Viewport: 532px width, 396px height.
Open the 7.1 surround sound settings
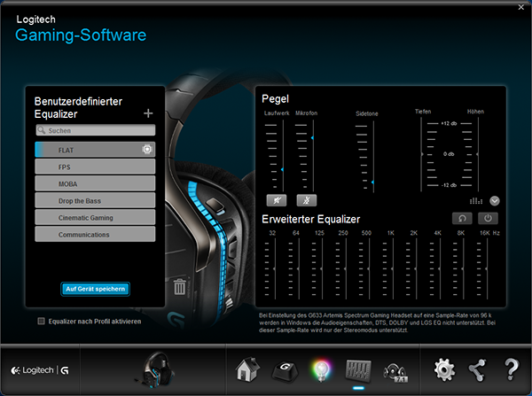(x=395, y=373)
